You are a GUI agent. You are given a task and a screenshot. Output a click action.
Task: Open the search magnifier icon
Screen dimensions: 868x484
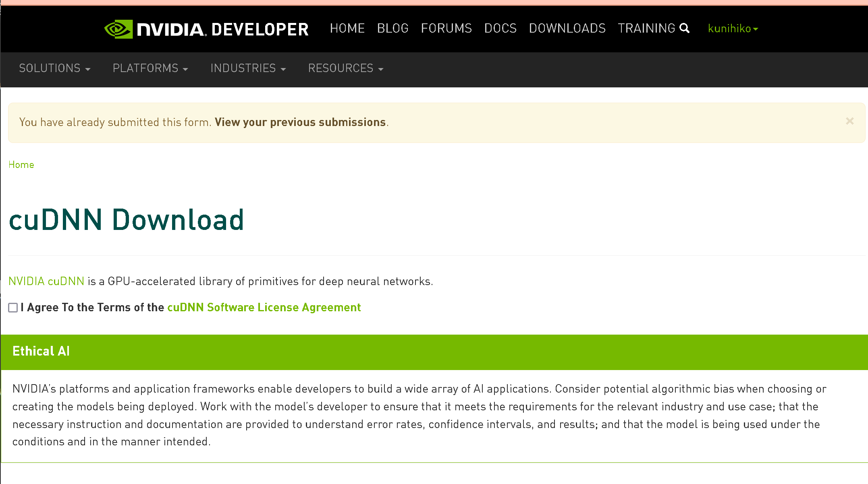tap(684, 28)
